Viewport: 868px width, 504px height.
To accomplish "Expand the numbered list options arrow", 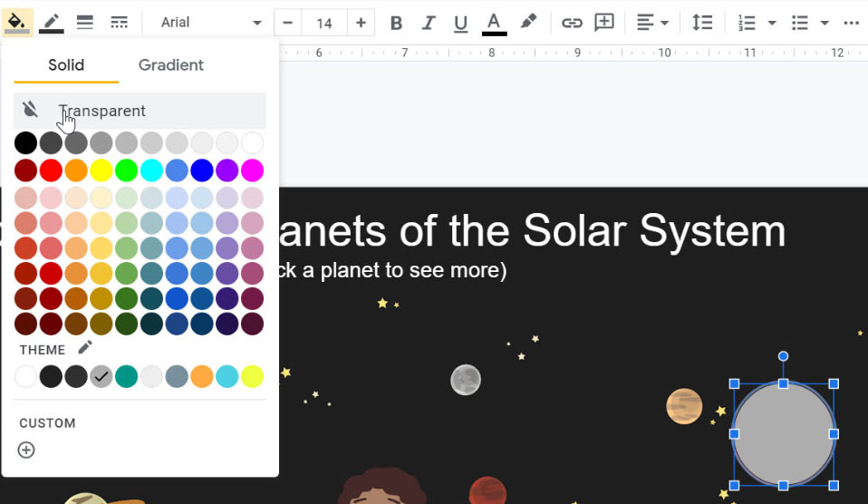I will (x=772, y=23).
